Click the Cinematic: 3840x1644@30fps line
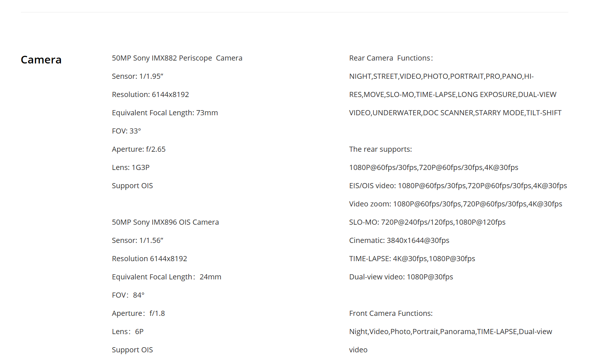595x364 pixels. (399, 240)
